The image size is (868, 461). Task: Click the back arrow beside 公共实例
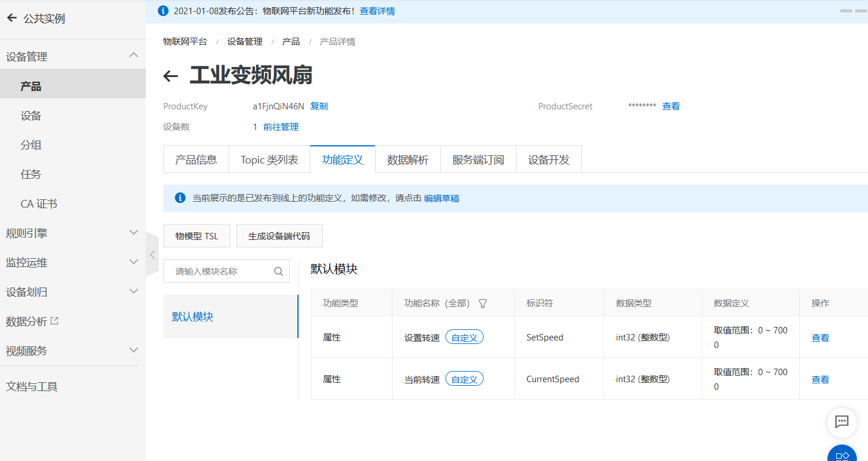(12, 18)
